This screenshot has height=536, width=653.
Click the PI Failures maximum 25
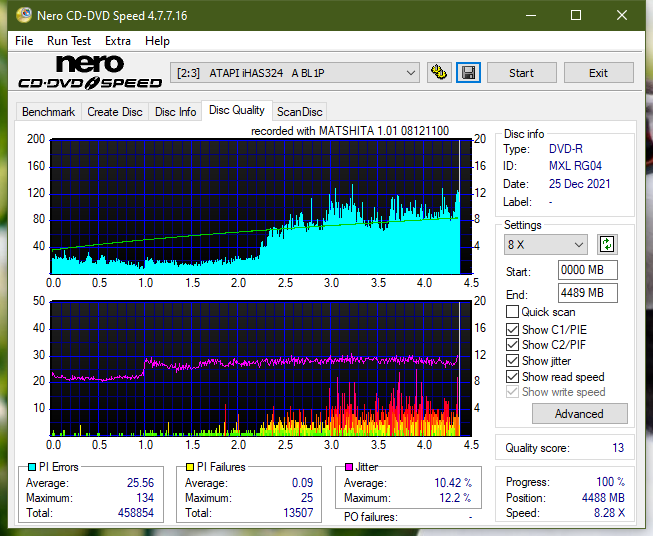click(307, 498)
